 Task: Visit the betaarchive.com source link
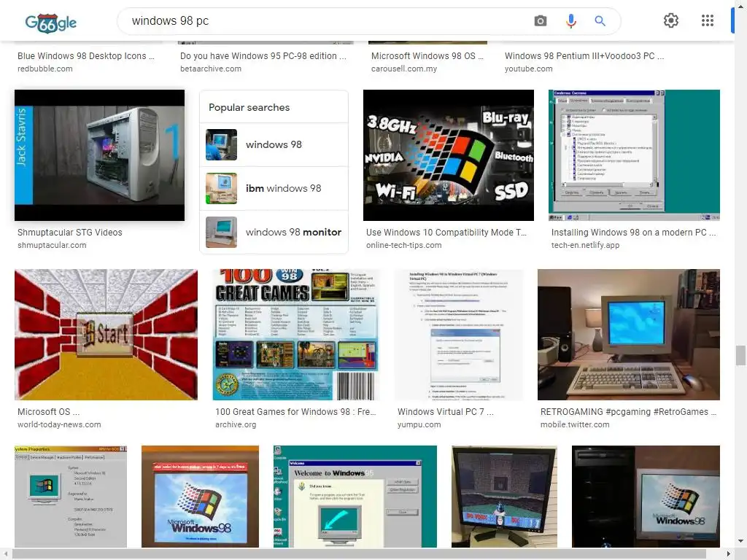pos(211,69)
